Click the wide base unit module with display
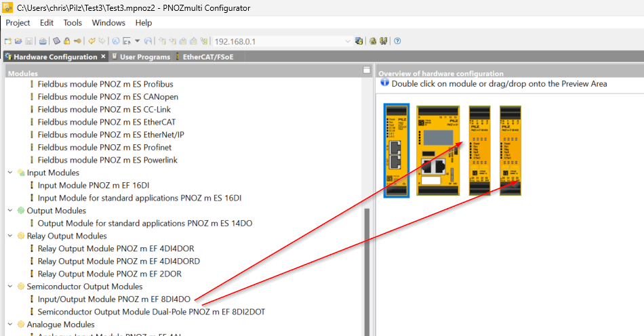Image resolution: width=644 pixels, height=336 pixels. [438, 150]
